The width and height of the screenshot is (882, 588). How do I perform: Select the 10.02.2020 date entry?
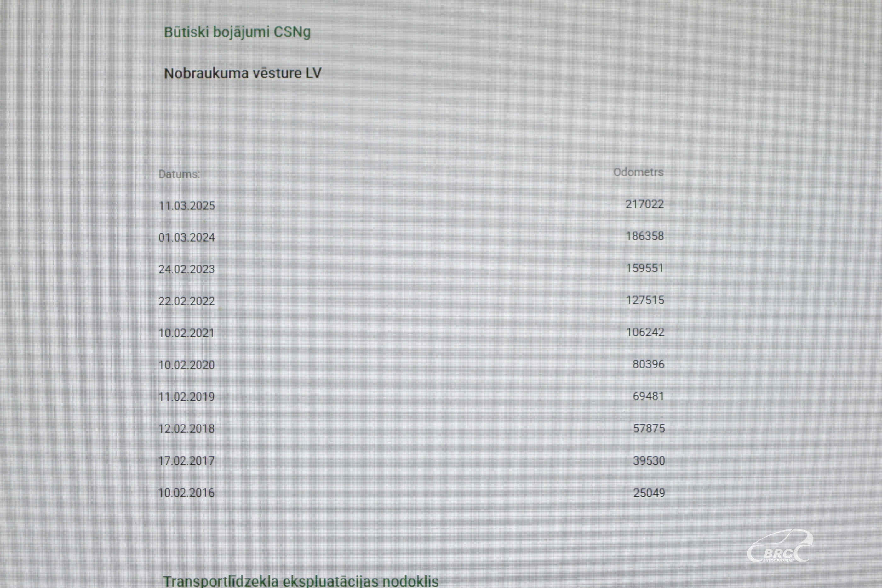pos(186,365)
